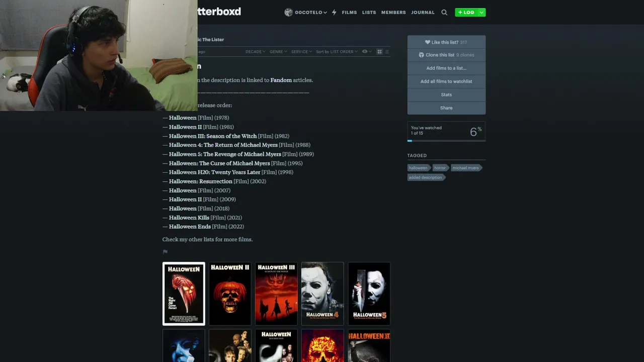Choose Add films to a list
Screen dimensions: 644x362
pyautogui.click(x=446, y=68)
